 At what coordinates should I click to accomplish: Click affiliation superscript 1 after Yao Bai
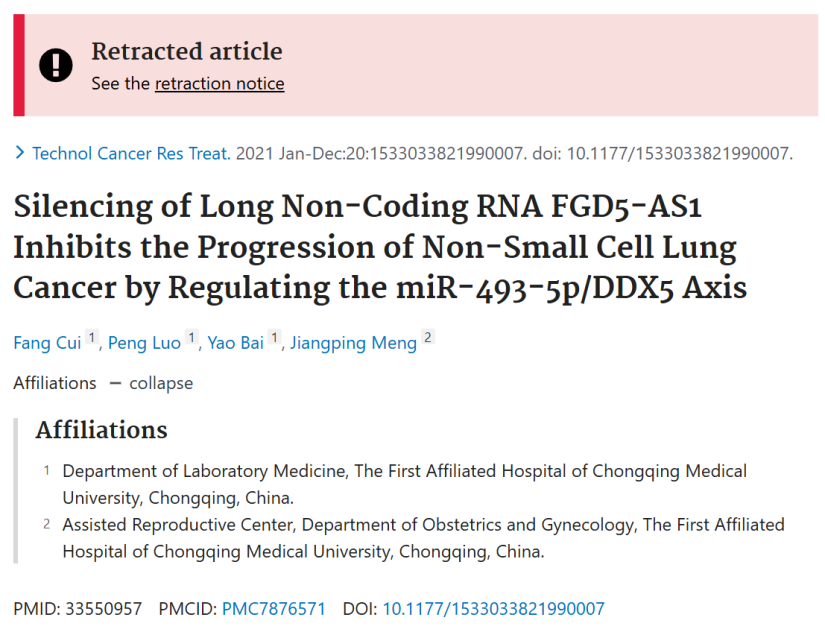coord(274,337)
